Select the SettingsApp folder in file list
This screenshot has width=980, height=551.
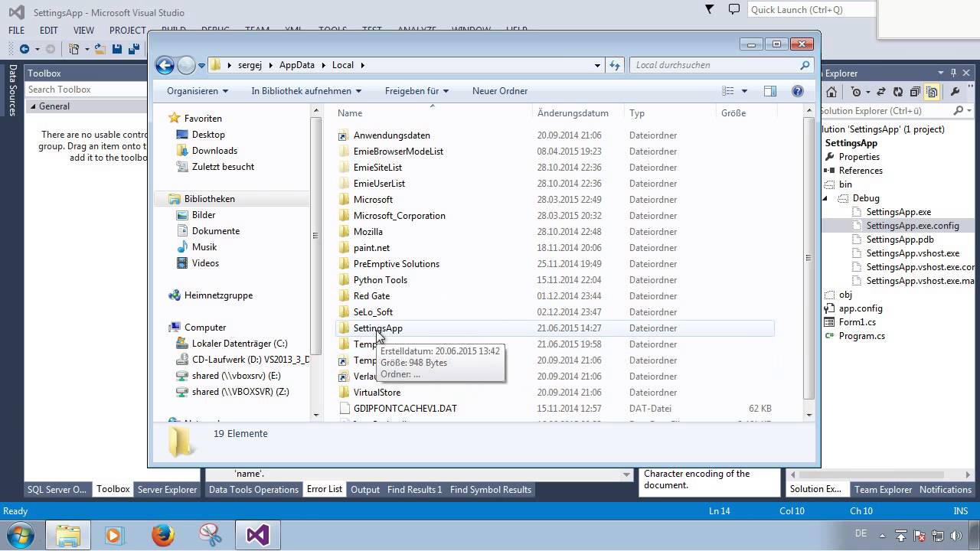tap(555, 328)
